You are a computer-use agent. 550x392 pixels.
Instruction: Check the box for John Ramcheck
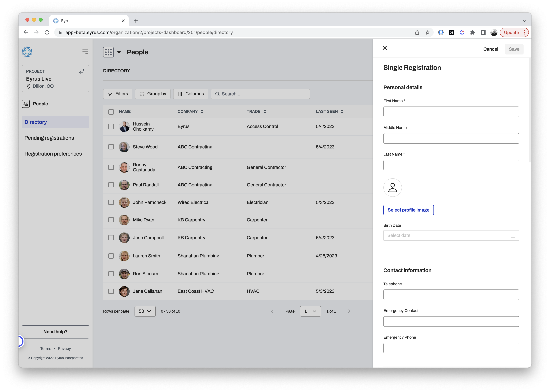[x=111, y=202]
